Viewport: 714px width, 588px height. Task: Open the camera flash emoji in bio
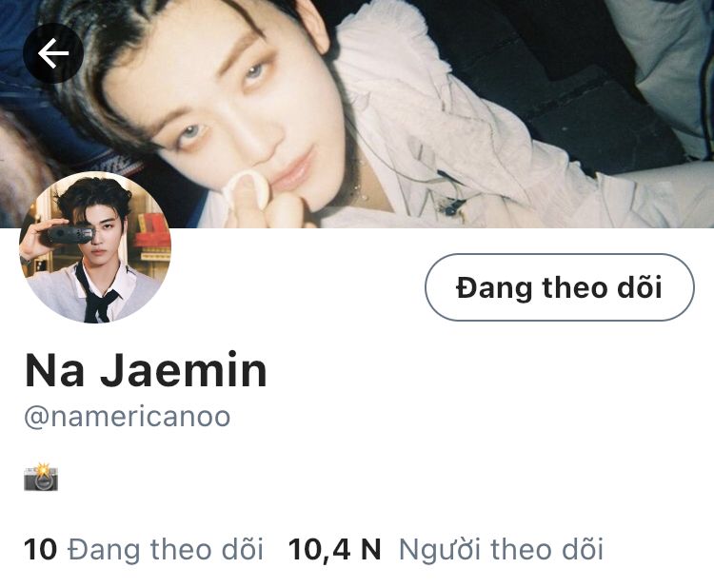pos(41,478)
